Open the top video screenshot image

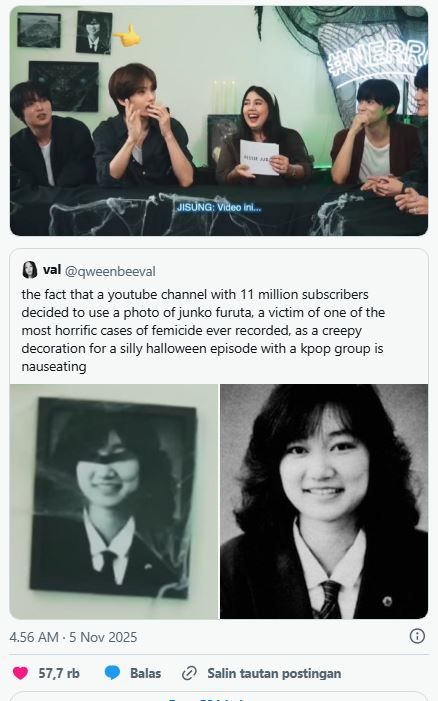click(x=219, y=121)
